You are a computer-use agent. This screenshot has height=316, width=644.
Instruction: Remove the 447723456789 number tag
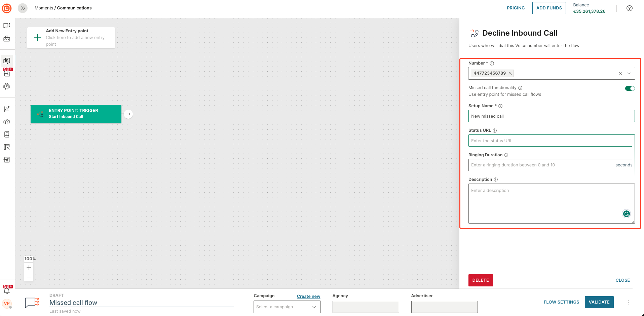[x=510, y=73]
